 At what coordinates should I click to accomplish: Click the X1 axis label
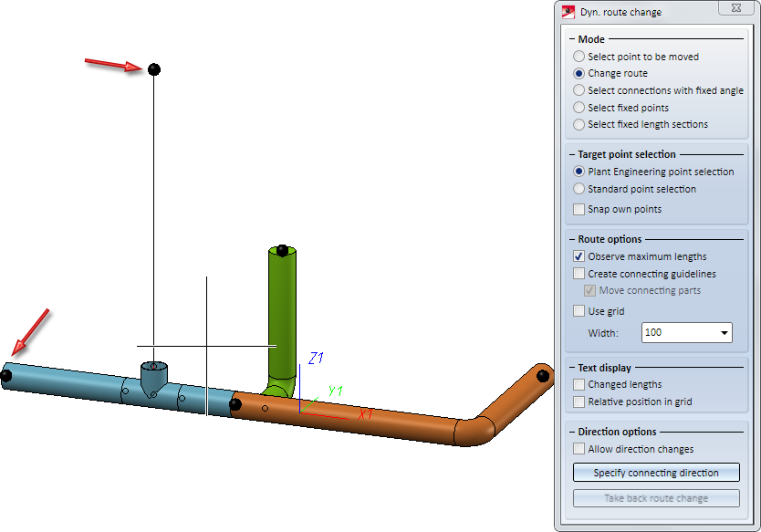(x=366, y=414)
